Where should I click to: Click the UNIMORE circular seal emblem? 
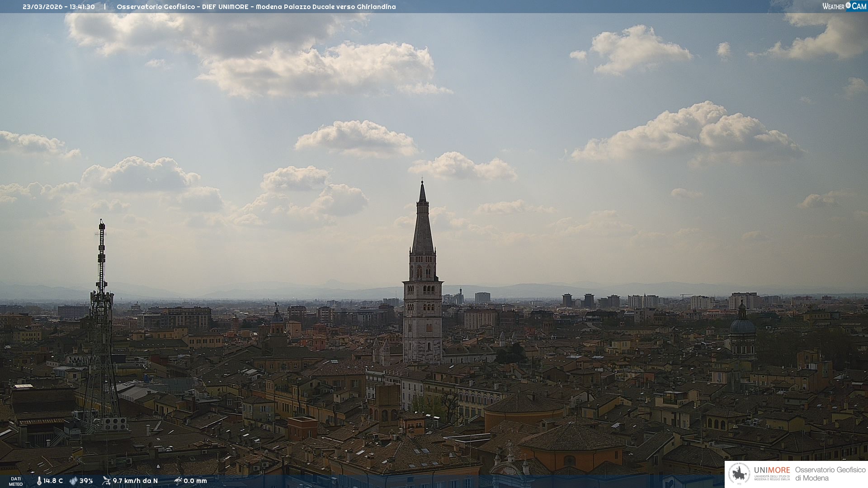(x=739, y=474)
